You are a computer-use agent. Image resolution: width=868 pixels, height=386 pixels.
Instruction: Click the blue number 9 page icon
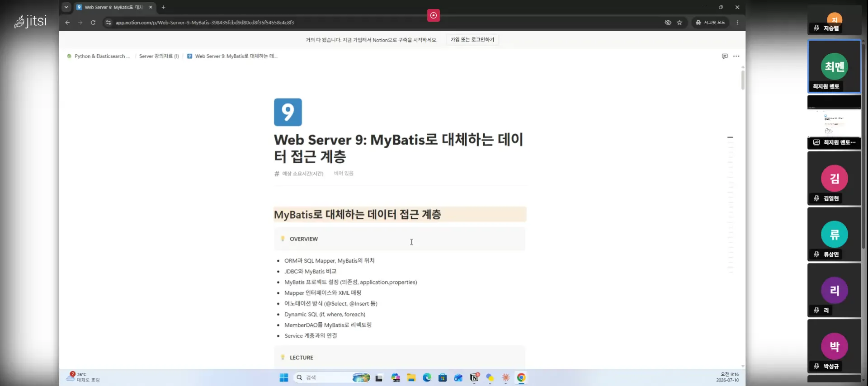[x=288, y=112]
